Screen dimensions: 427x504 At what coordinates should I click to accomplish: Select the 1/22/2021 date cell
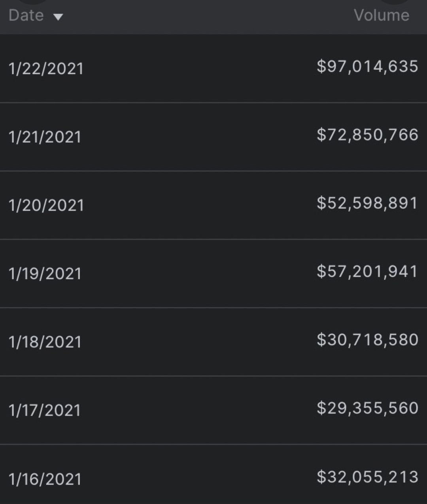[46, 69]
